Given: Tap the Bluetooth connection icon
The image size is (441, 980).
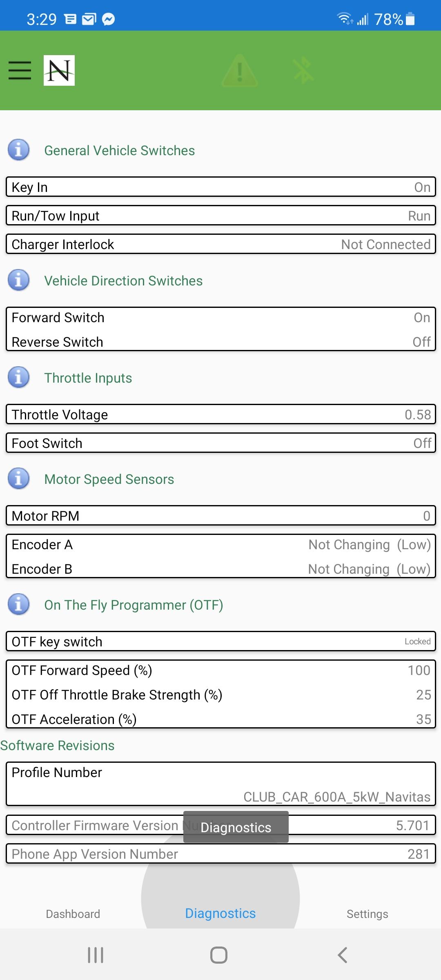Looking at the screenshot, I should coord(303,71).
